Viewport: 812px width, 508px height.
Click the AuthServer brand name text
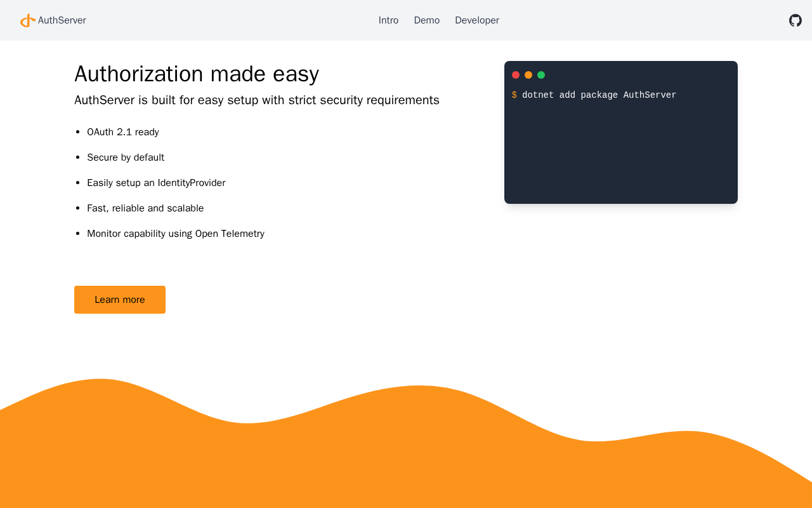62,20
